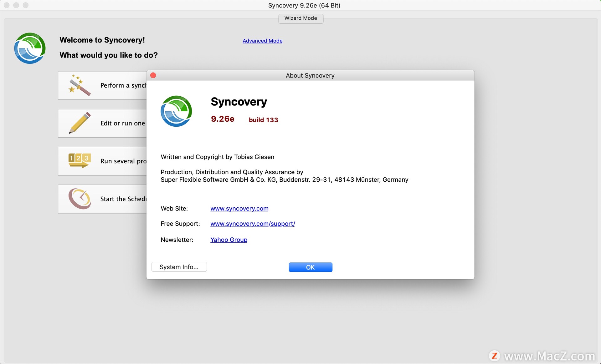
Task: Click the Syncovery logo in About dialog
Action: 176,111
